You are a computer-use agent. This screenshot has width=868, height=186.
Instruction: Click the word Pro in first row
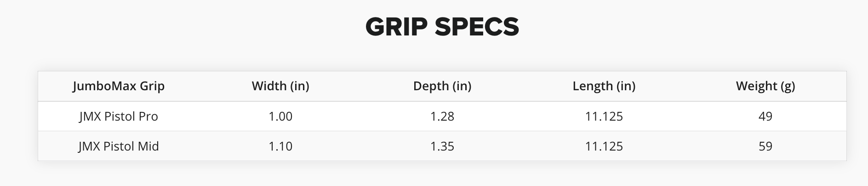148,116
